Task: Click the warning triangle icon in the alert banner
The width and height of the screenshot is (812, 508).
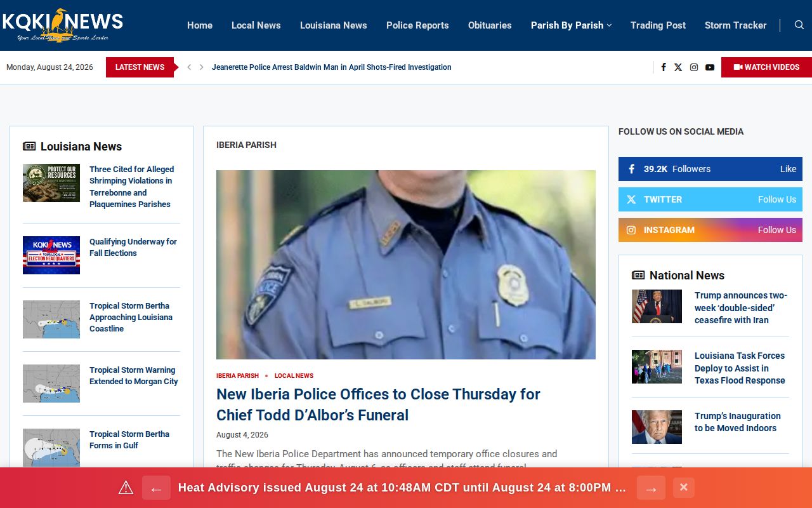Action: tap(126, 488)
